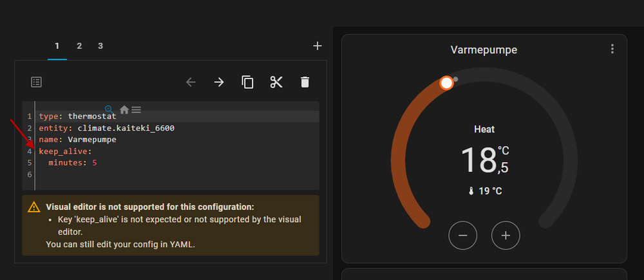Open the hamburger menu in code editor
This screenshot has height=280, width=644.
pos(137,109)
